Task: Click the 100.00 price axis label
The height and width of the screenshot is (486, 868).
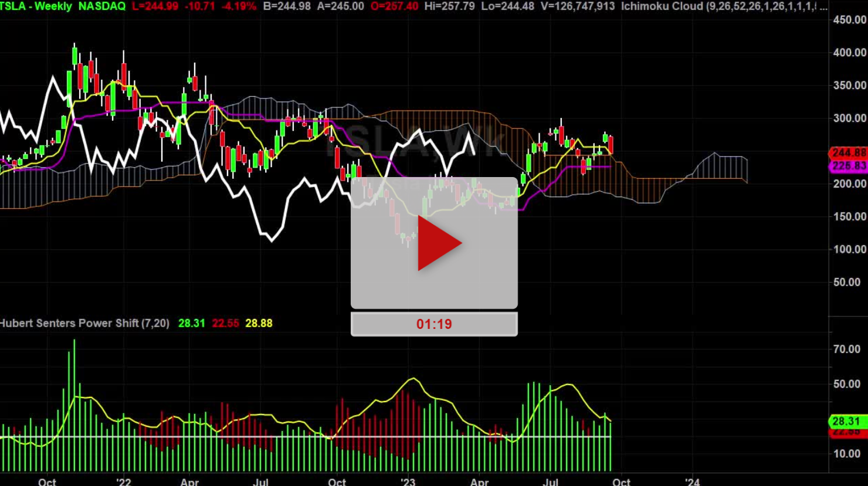Action: point(850,249)
